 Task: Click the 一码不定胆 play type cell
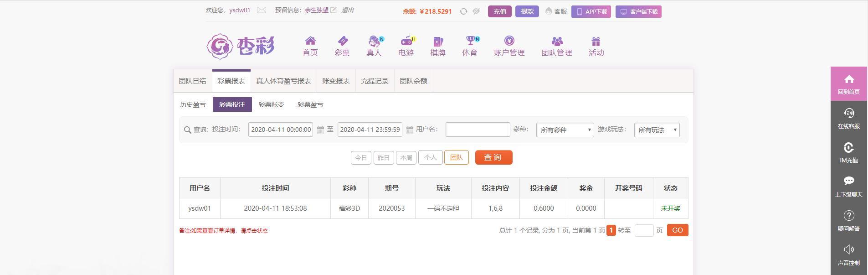[x=443, y=208]
